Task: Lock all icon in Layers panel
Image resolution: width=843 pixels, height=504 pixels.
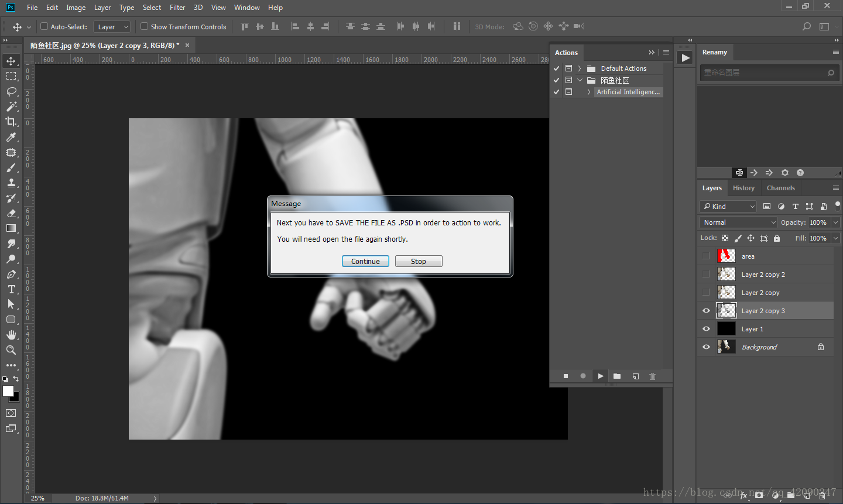Action: click(777, 238)
